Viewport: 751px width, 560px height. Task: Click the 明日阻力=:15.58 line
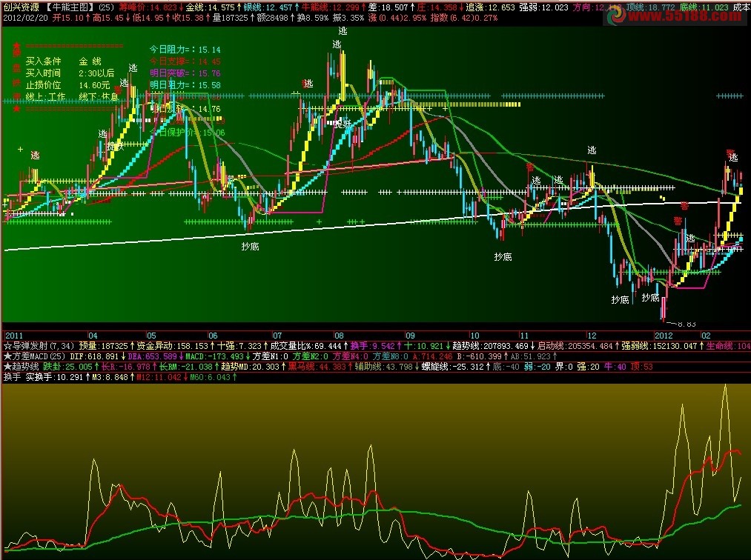pyautogui.click(x=185, y=85)
